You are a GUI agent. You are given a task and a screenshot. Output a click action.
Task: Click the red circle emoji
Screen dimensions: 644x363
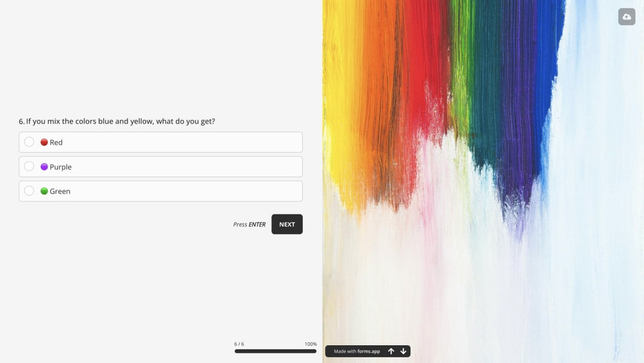[x=44, y=142]
